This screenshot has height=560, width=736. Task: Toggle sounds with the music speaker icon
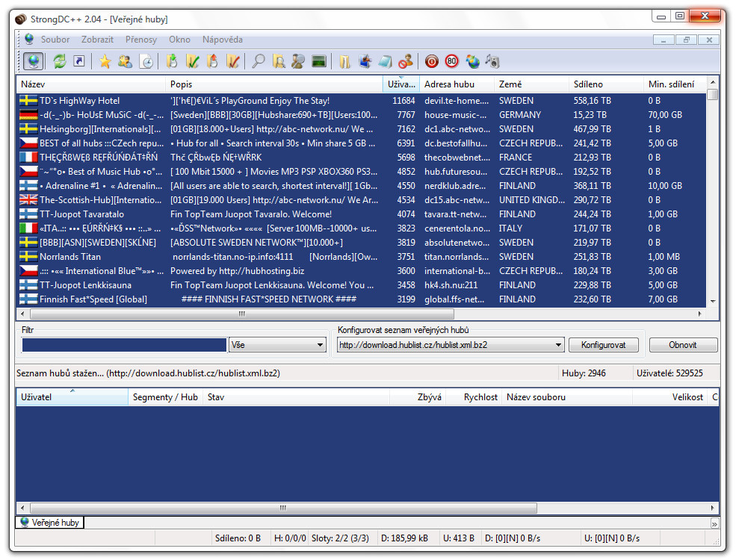pyautogui.click(x=493, y=61)
